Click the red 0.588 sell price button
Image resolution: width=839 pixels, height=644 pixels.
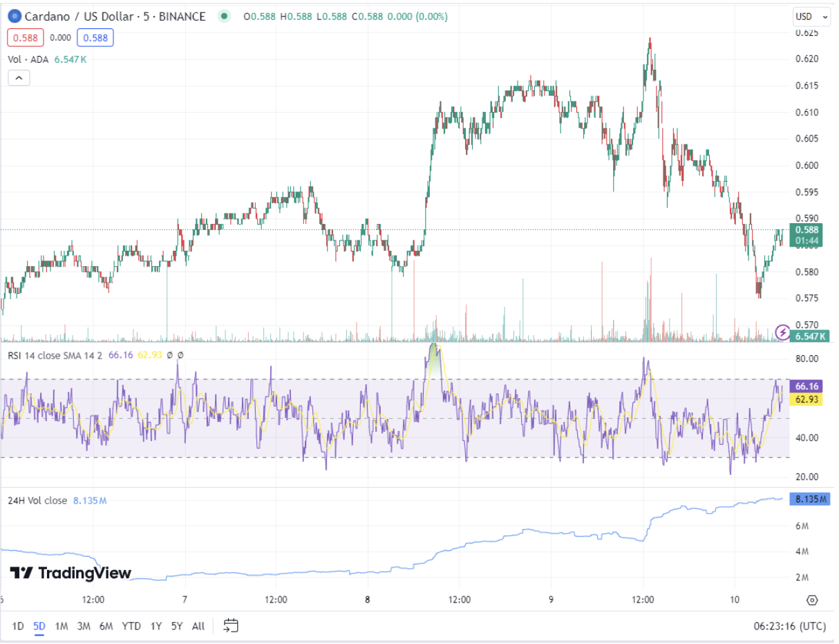click(x=26, y=38)
